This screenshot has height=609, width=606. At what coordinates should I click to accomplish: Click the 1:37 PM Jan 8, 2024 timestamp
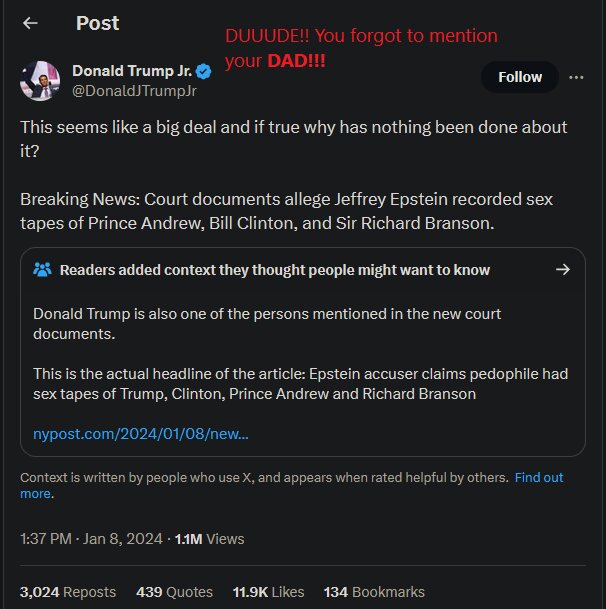[x=91, y=539]
